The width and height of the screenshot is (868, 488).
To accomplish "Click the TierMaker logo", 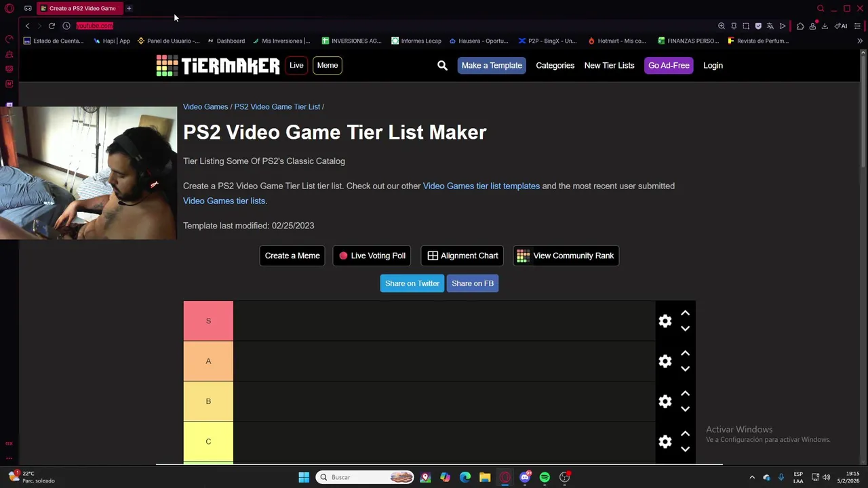I will coord(218,66).
